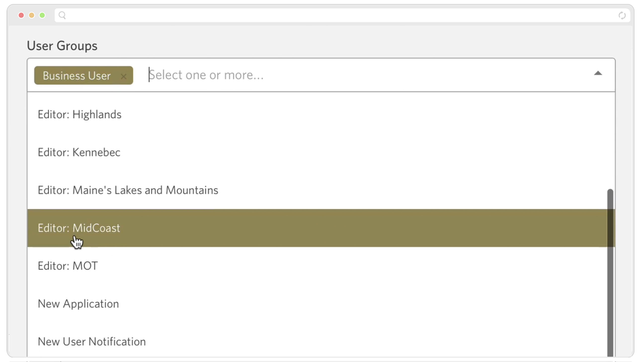Viewport: 644px width, 362px height.
Task: Choose Editor: Maine's Lakes and Mountains
Action: (x=321, y=190)
